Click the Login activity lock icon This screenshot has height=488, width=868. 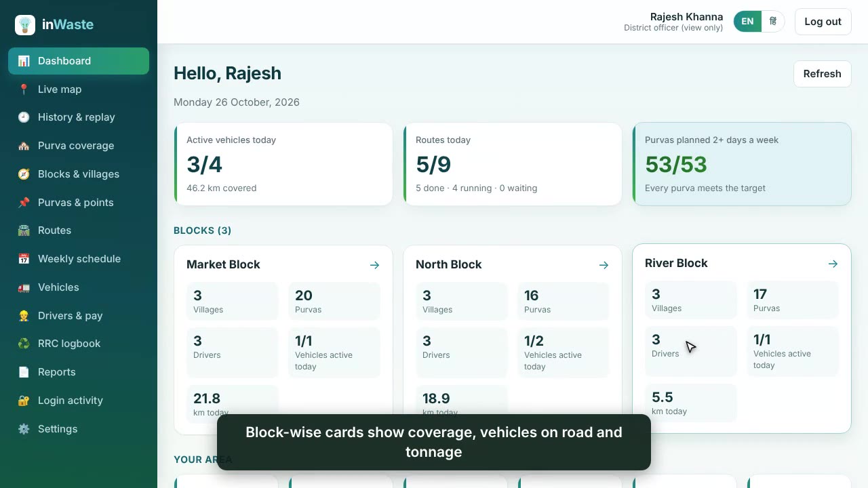24,401
